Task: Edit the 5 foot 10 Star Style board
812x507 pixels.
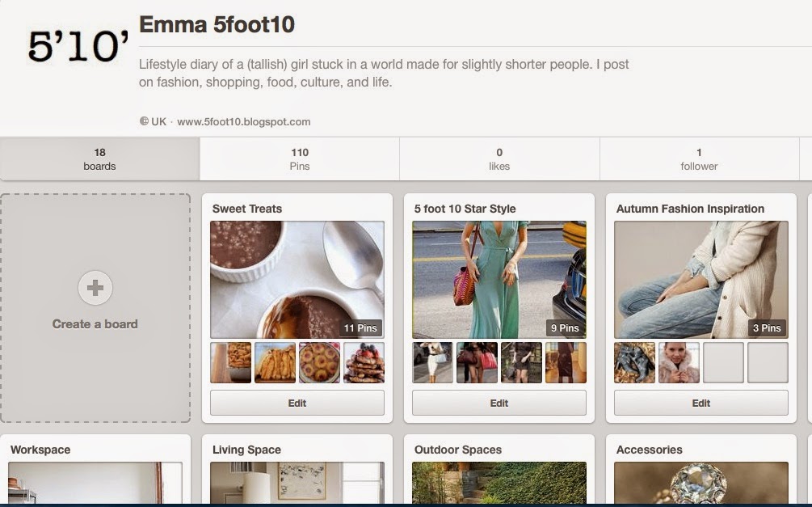Action: 499,403
